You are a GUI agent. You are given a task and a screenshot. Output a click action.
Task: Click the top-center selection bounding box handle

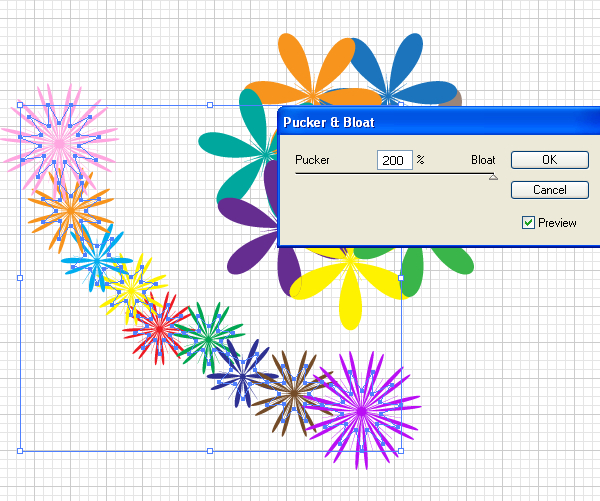210,105
